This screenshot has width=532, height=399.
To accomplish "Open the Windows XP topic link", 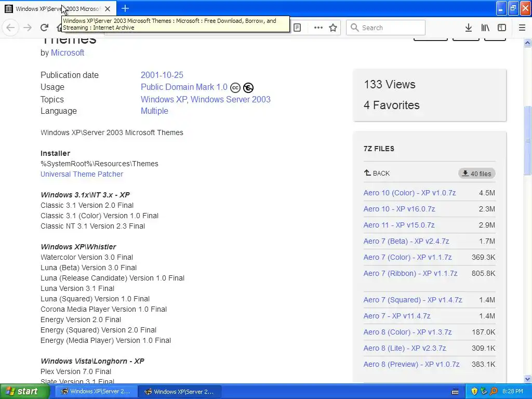I will [164, 99].
